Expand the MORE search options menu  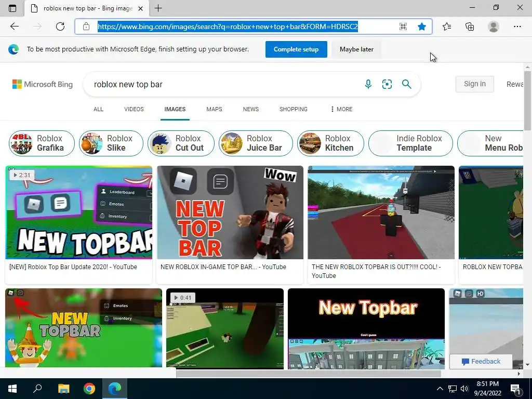pos(341,109)
